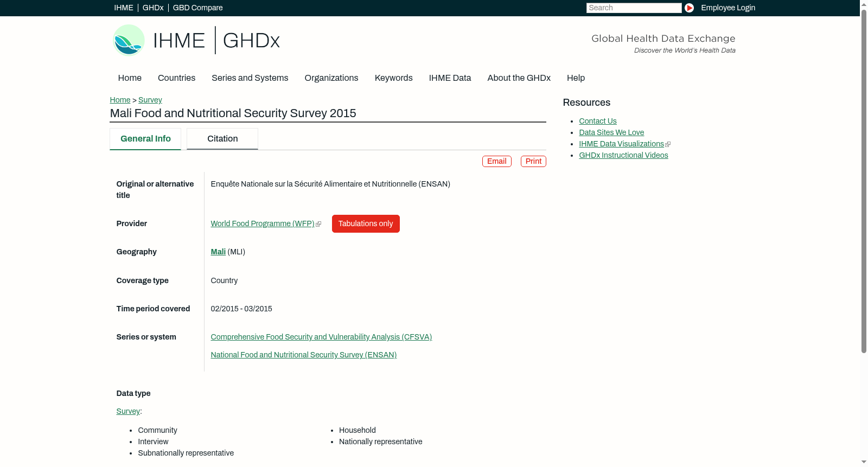This screenshot has height=467, width=868.
Task: Open World Food Programme (WFP) link
Action: tap(263, 224)
